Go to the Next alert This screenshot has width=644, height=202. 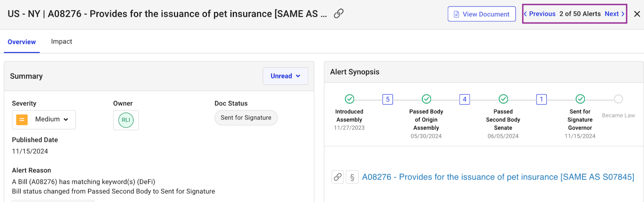[x=614, y=14]
